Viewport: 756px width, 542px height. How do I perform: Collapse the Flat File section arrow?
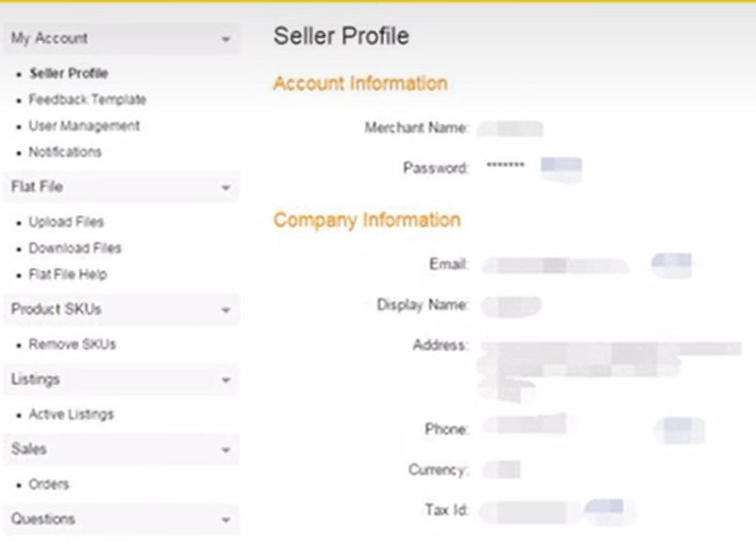[x=226, y=187]
